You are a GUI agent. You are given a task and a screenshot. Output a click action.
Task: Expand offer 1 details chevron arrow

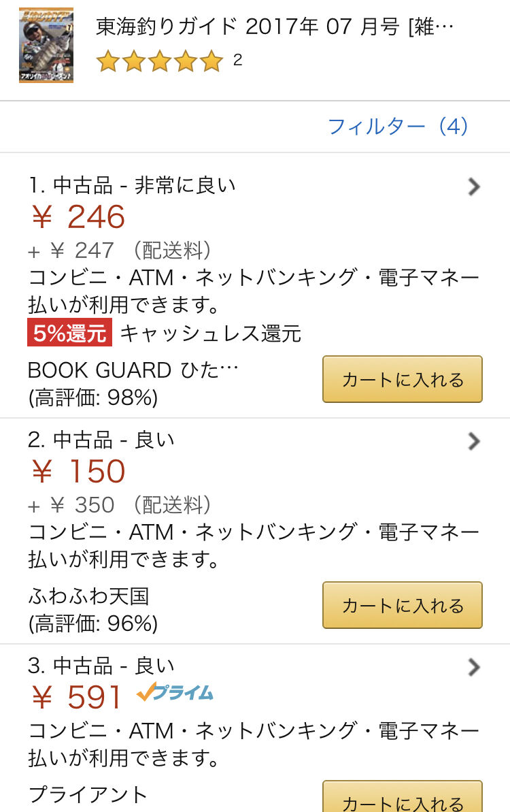pos(474,186)
